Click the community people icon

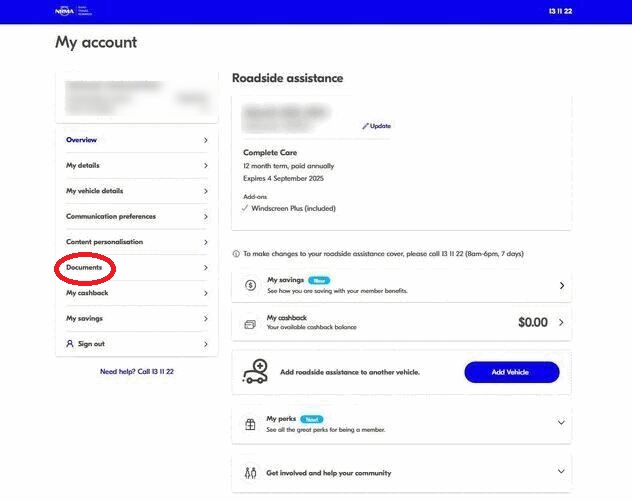(x=250, y=472)
